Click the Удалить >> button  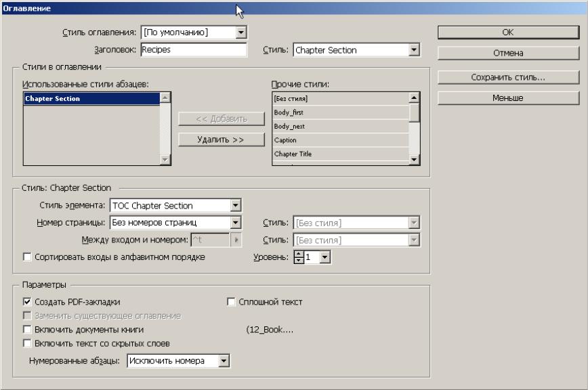tap(222, 139)
